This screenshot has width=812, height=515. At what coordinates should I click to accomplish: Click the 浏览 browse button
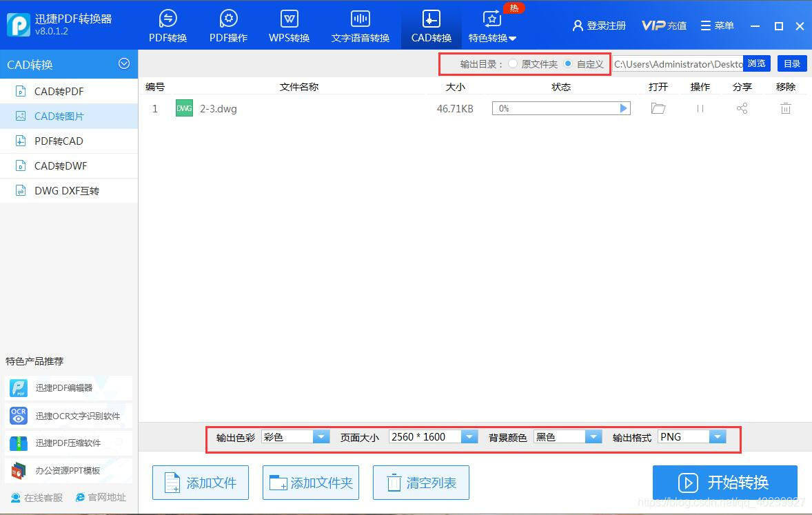pyautogui.click(x=757, y=63)
